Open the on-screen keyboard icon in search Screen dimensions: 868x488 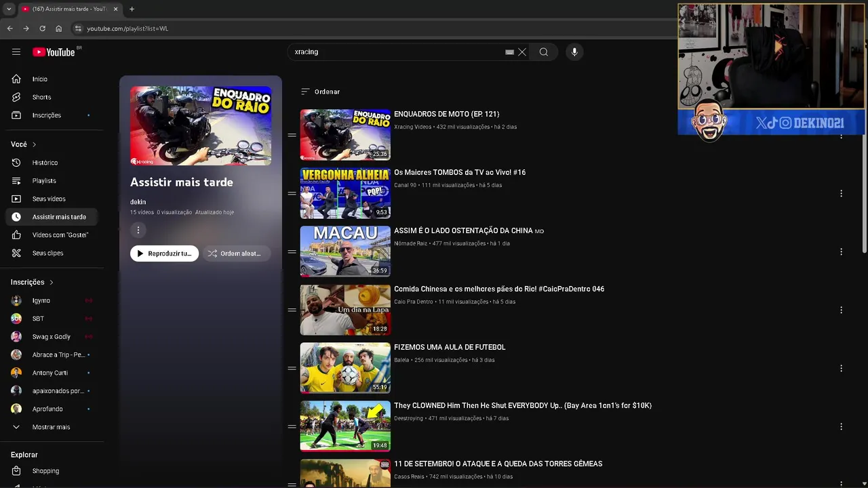click(x=509, y=52)
